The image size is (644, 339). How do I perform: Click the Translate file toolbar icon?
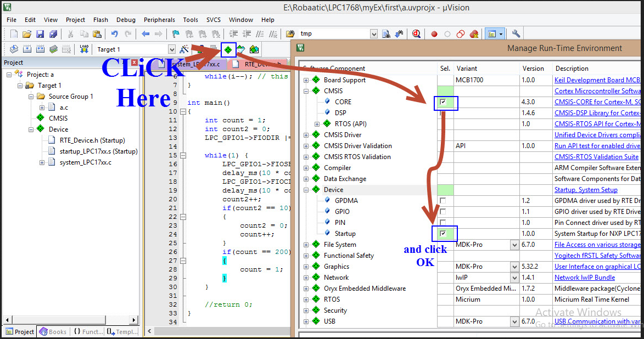pos(14,49)
